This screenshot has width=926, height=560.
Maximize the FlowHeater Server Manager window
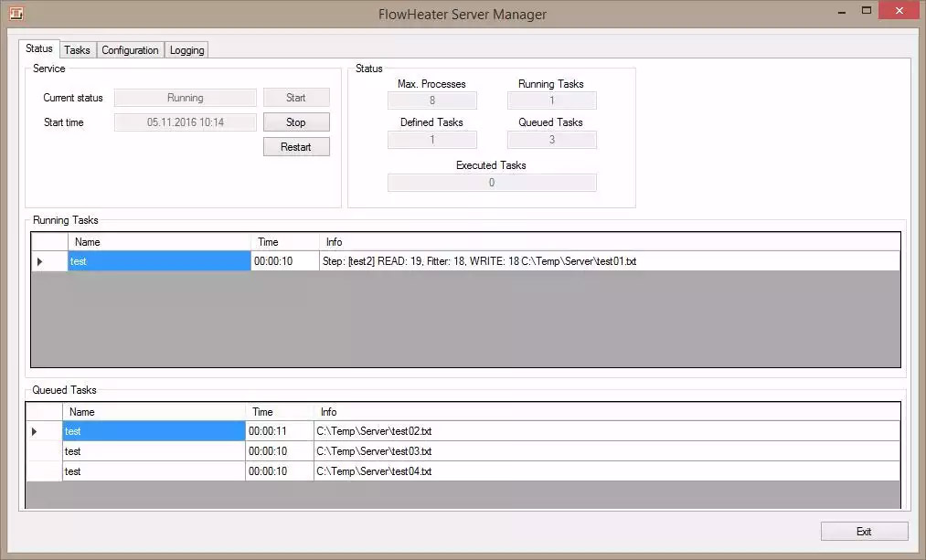pyautogui.click(x=867, y=11)
